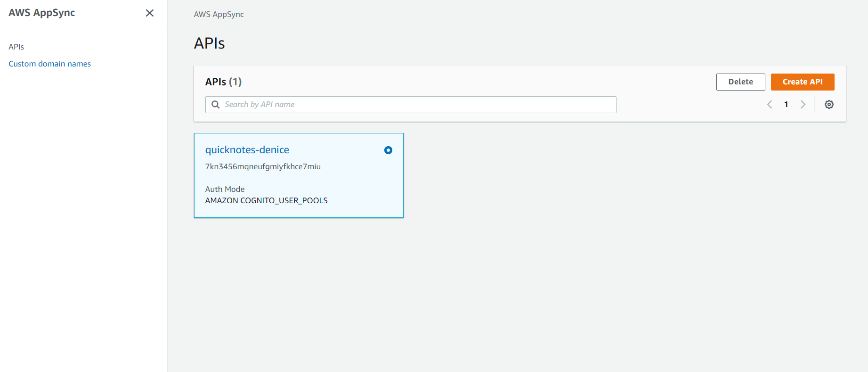Go to previous page of APIs
Viewport: 868px width, 372px height.
point(770,105)
